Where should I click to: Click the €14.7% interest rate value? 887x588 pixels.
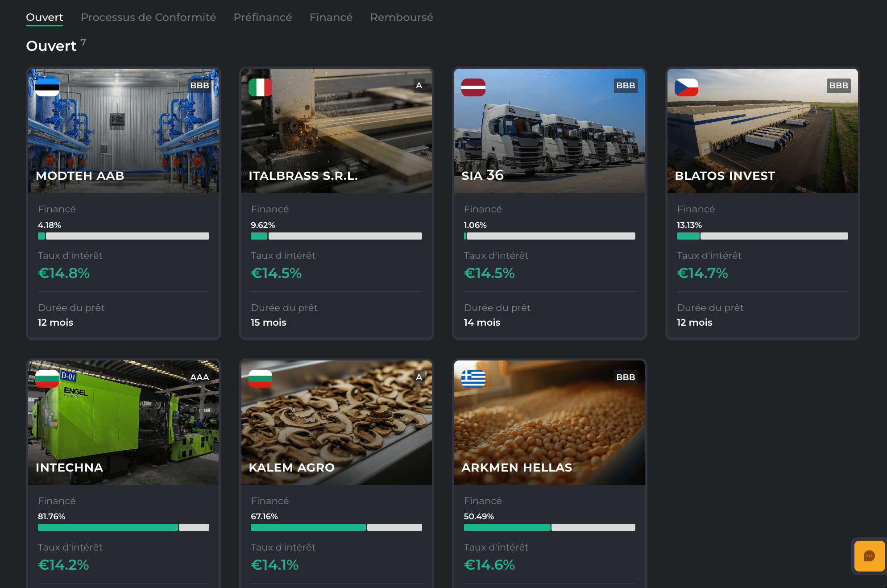pyautogui.click(x=702, y=273)
